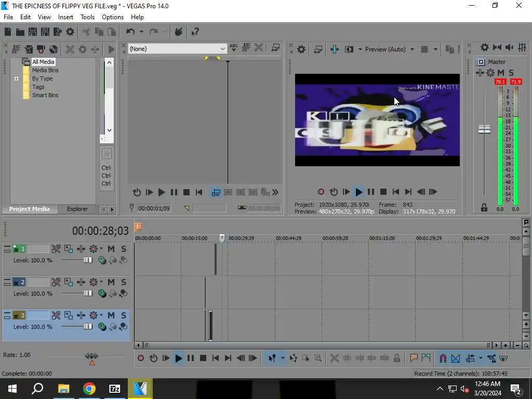Click marker 1 on the timeline

tap(138, 227)
